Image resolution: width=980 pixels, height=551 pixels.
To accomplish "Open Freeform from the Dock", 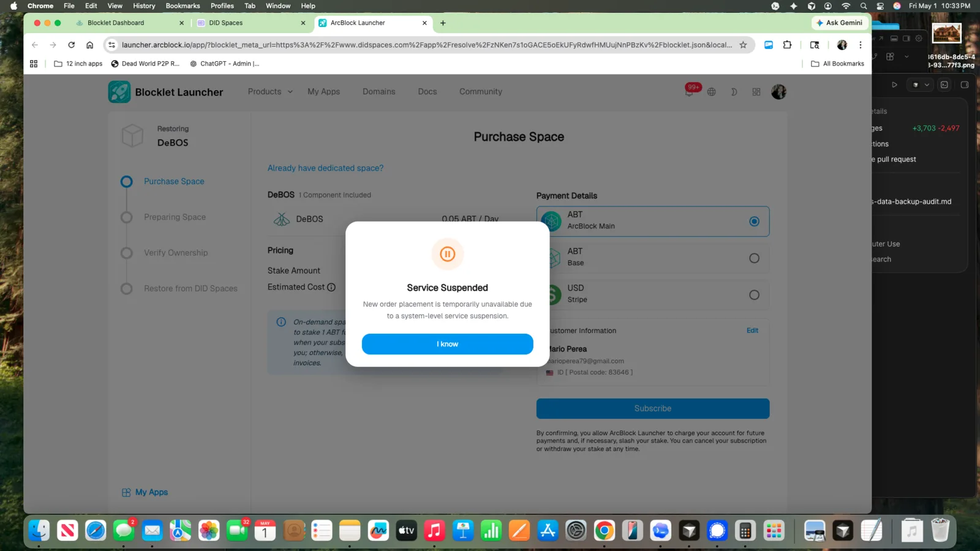I will 378,530.
